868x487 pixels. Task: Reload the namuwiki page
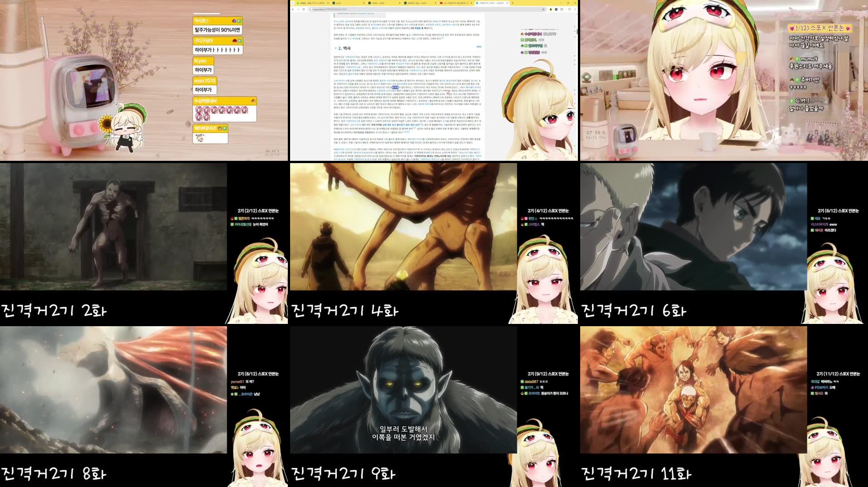click(x=304, y=10)
